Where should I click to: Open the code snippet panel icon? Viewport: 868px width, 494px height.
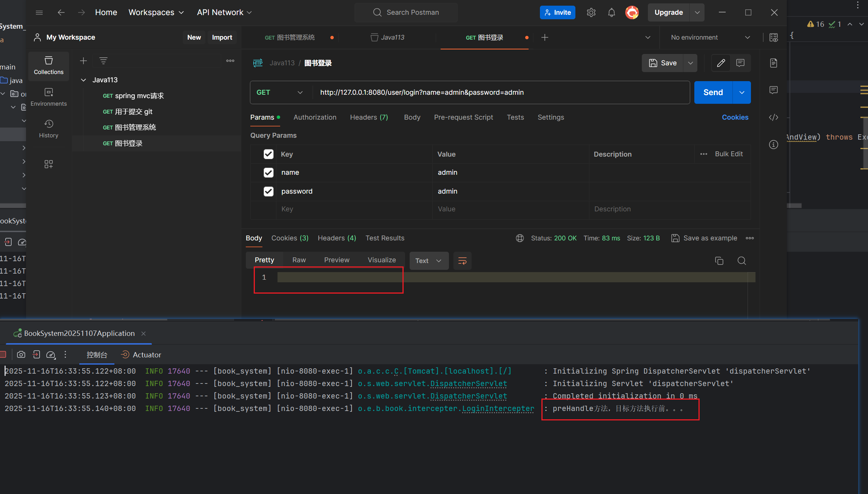point(773,117)
